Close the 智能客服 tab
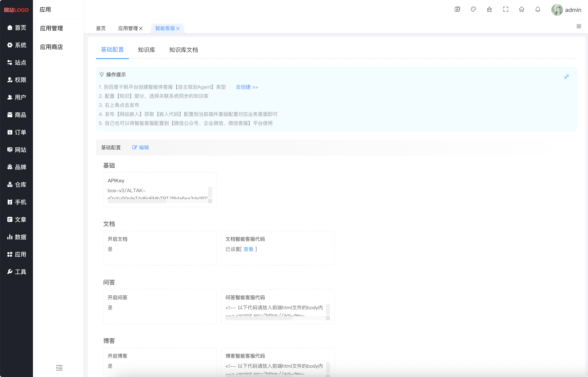The width and height of the screenshot is (588, 377). (x=178, y=29)
